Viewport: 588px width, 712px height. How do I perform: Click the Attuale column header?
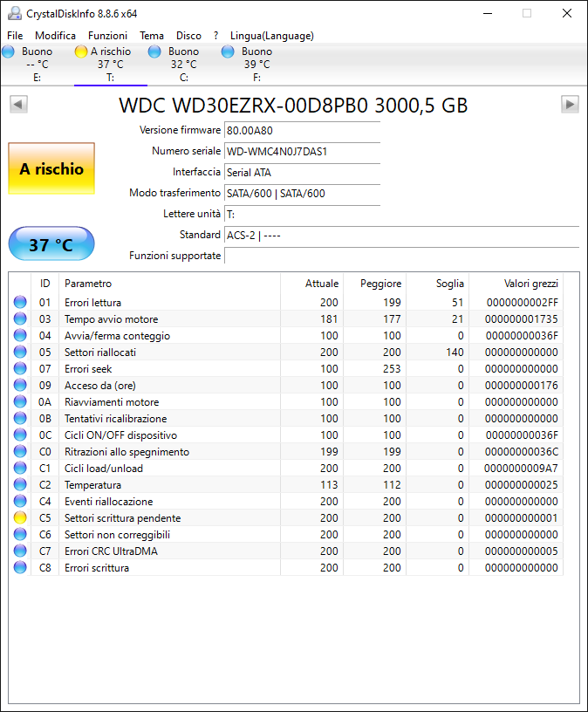click(x=312, y=284)
